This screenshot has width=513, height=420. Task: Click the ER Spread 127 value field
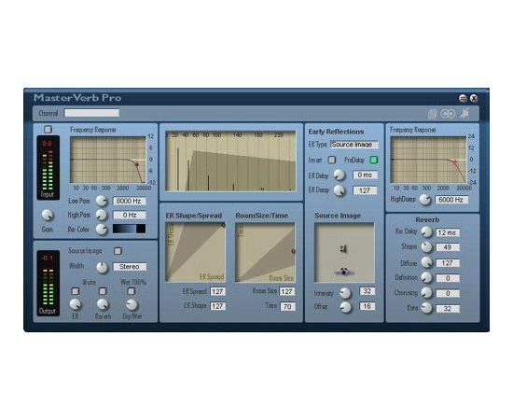217,291
